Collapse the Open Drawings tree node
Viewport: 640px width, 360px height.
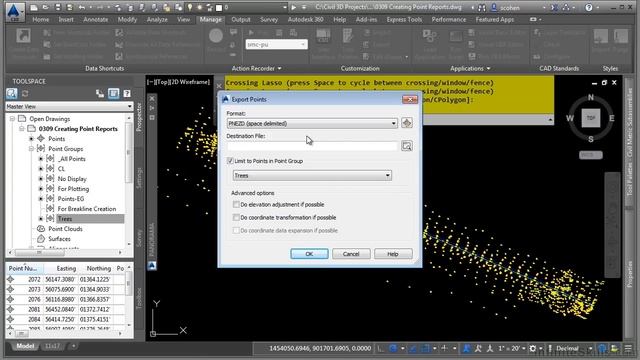click(12, 119)
